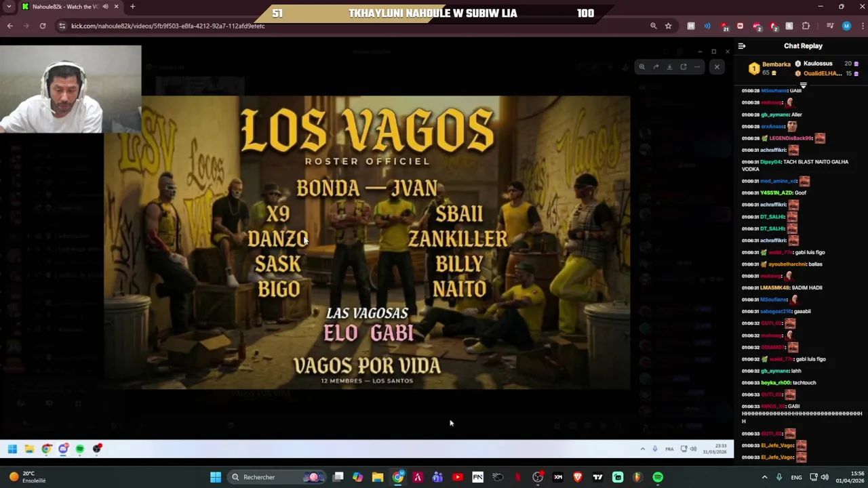This screenshot has height=488, width=868.
Task: Collapse the Chat Replay panel
Action: 742,46
